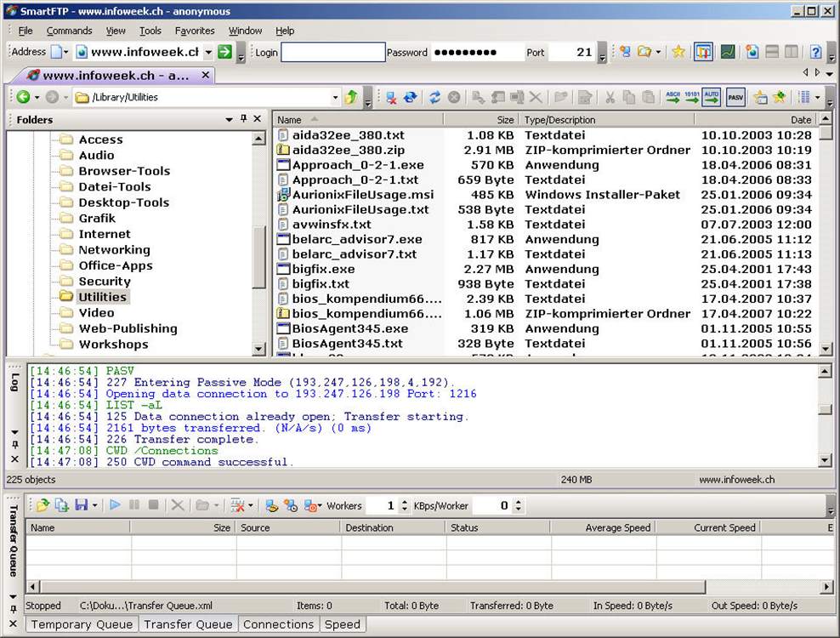Expand the /Library/Utilities path dropdown
The width and height of the screenshot is (840, 638).
click(335, 97)
